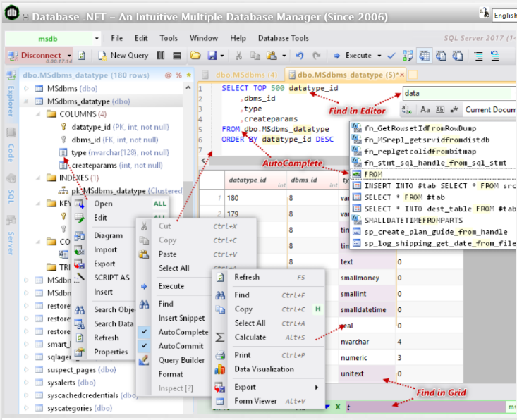517x420 pixels.
Task: Toggle Match Case (Aa) find option
Action: point(425,109)
